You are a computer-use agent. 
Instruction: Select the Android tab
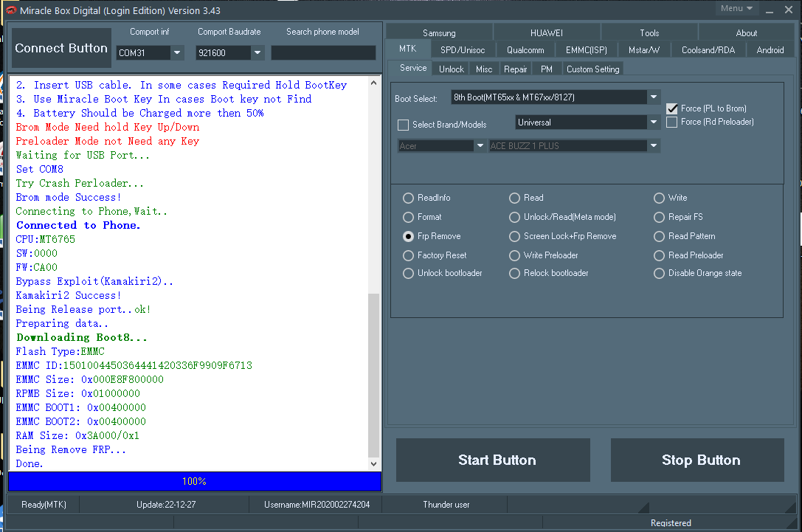(x=770, y=49)
